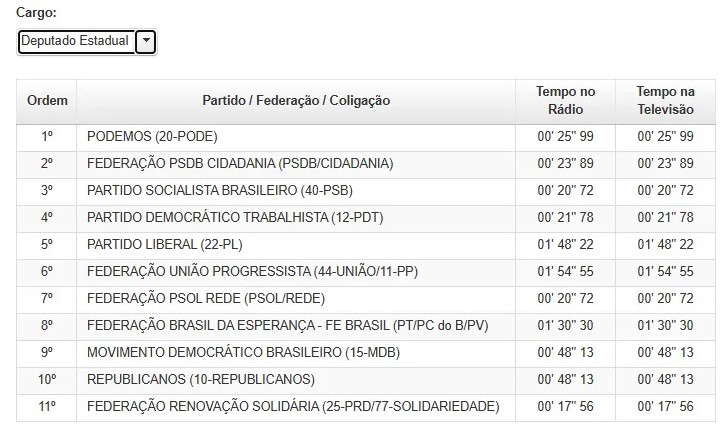Click the Cargo label

pos(36,13)
